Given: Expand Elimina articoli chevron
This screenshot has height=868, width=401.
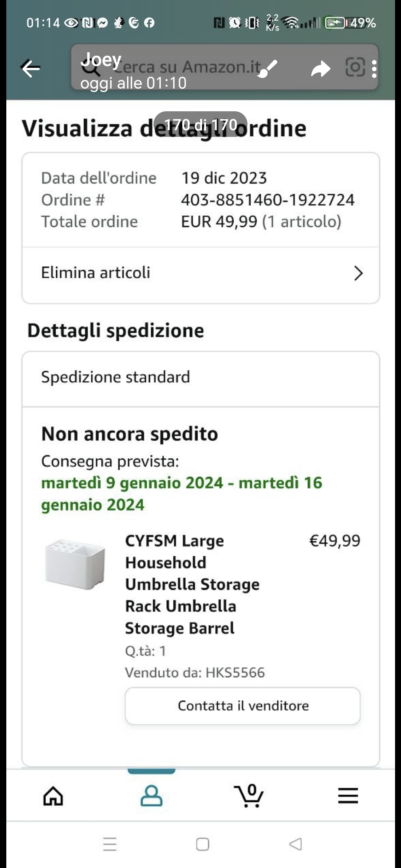Looking at the screenshot, I should point(358,273).
